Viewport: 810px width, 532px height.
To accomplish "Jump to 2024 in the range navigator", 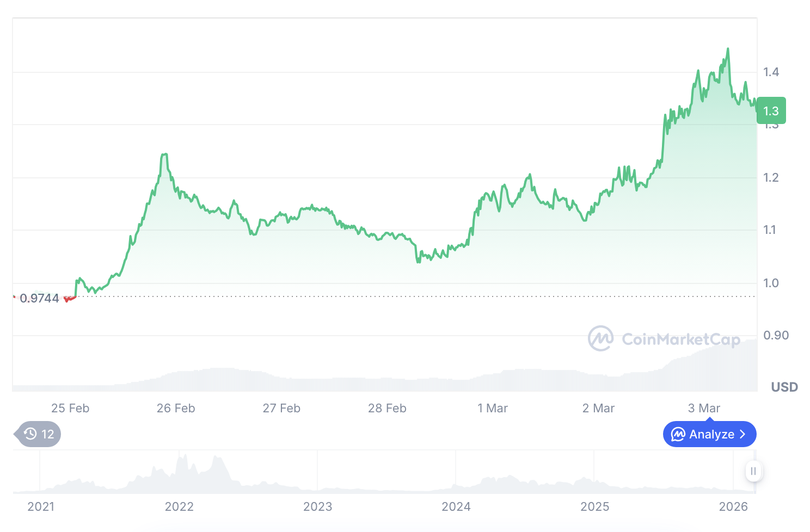I will click(x=456, y=507).
